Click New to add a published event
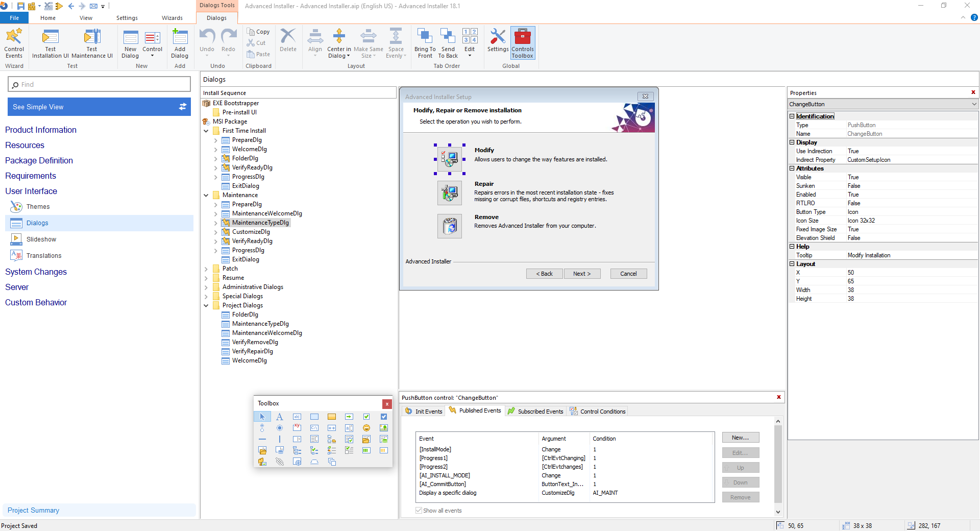This screenshot has height=531, width=980. pyautogui.click(x=740, y=437)
